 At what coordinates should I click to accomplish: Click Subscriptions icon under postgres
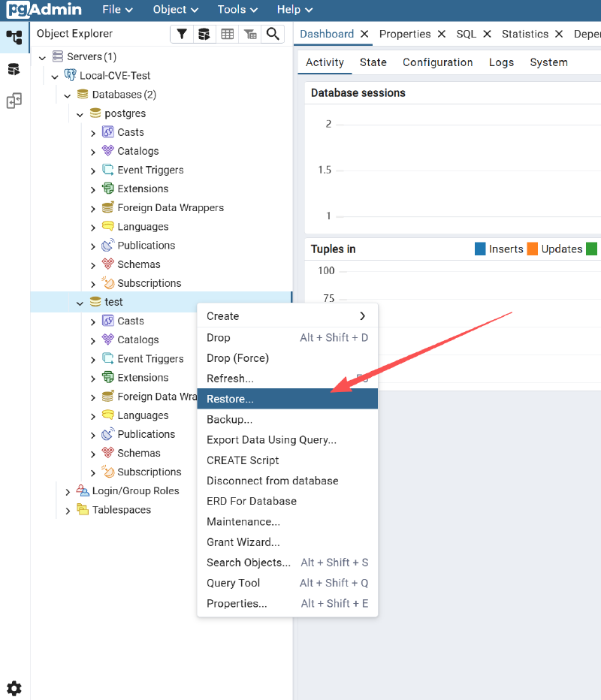(x=108, y=282)
